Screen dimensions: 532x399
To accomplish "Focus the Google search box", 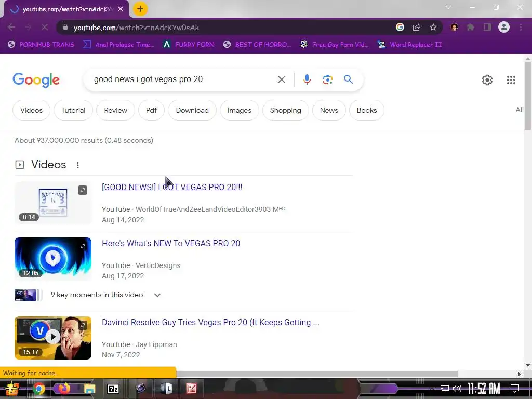I will [183, 79].
